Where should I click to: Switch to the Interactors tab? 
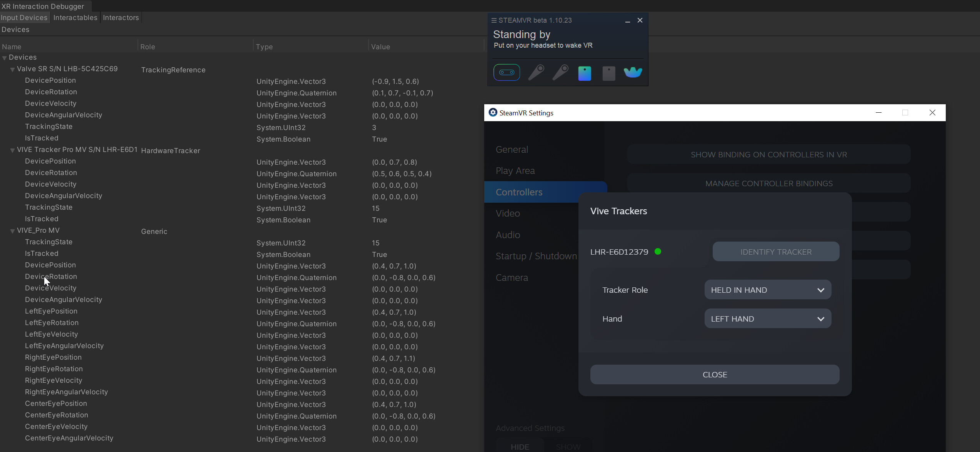point(121,18)
